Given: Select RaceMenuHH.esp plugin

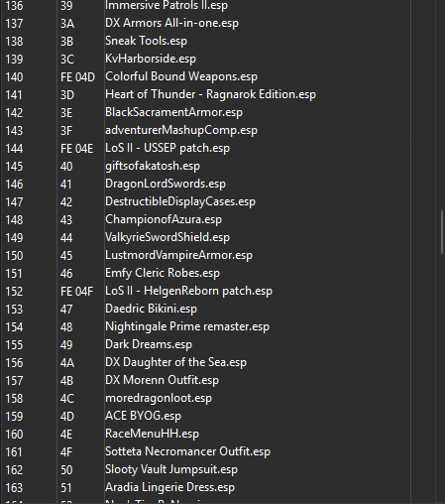Looking at the screenshot, I should click(152, 434).
